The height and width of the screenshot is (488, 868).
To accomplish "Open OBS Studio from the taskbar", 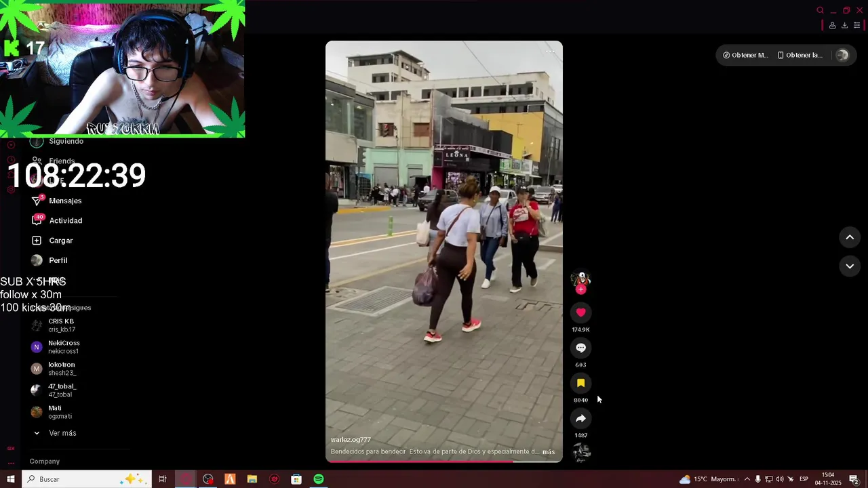I will tap(208, 479).
